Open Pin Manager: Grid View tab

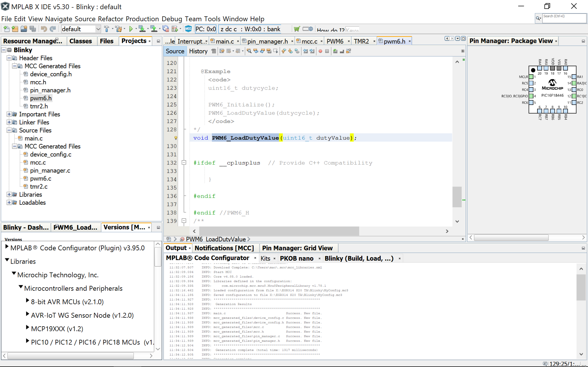297,248
